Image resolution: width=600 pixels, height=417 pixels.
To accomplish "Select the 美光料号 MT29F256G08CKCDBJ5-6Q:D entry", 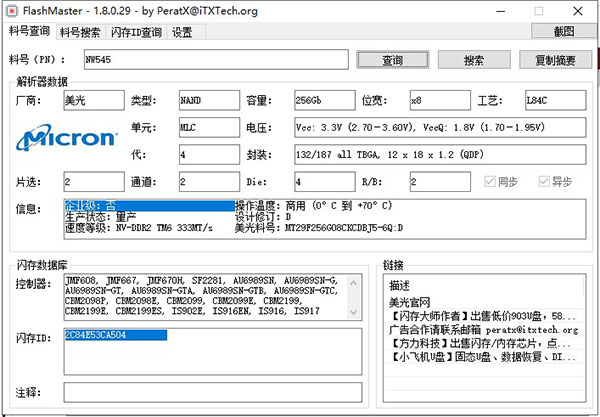I will [x=319, y=228].
